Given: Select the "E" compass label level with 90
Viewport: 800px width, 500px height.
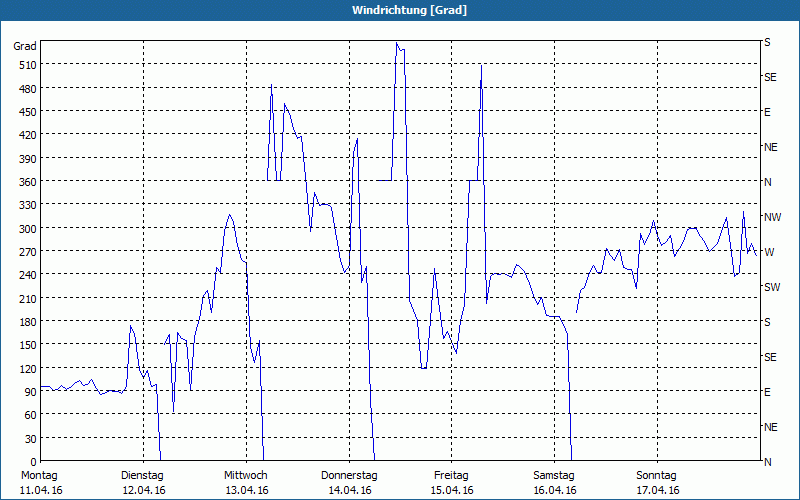Looking at the screenshot, I should pyautogui.click(x=767, y=392).
